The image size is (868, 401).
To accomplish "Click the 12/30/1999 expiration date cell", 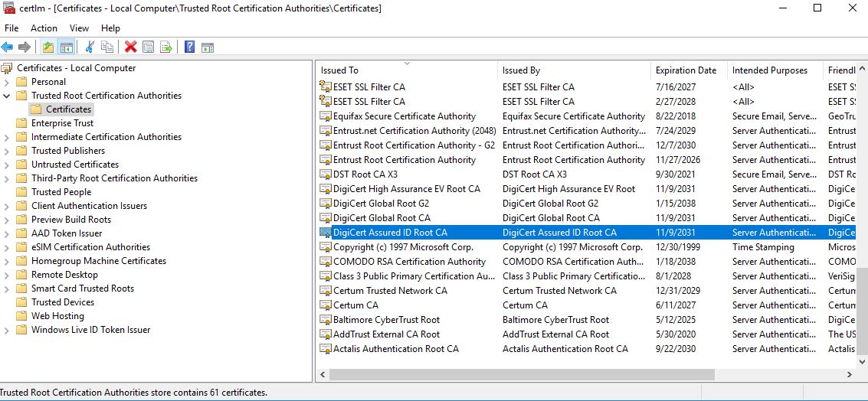I will coord(680,247).
